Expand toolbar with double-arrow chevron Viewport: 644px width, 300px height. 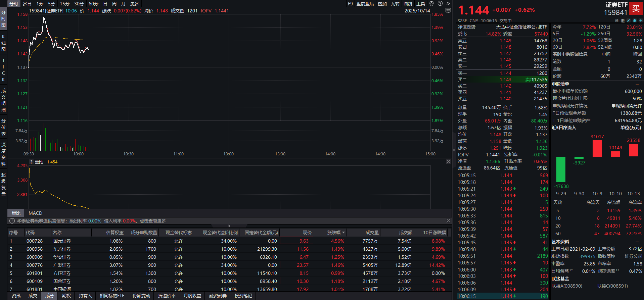(x=448, y=4)
